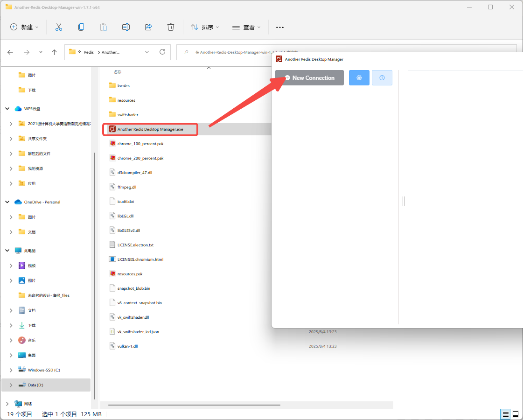Select ffmpeg.dll file name
This screenshot has height=420, width=523.
tap(127, 187)
